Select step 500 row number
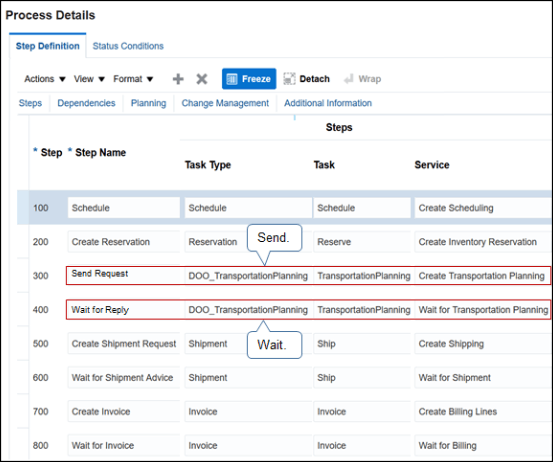The height and width of the screenshot is (462, 553). 41,344
